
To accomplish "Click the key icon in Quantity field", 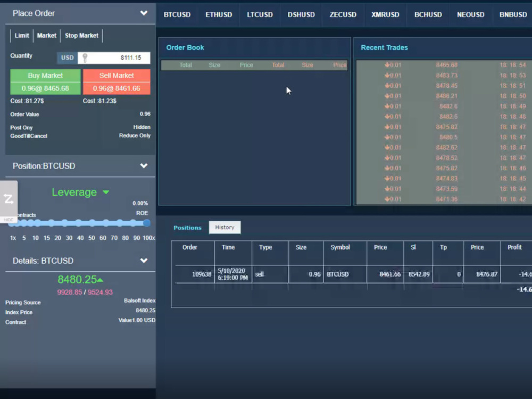I will coord(85,57).
